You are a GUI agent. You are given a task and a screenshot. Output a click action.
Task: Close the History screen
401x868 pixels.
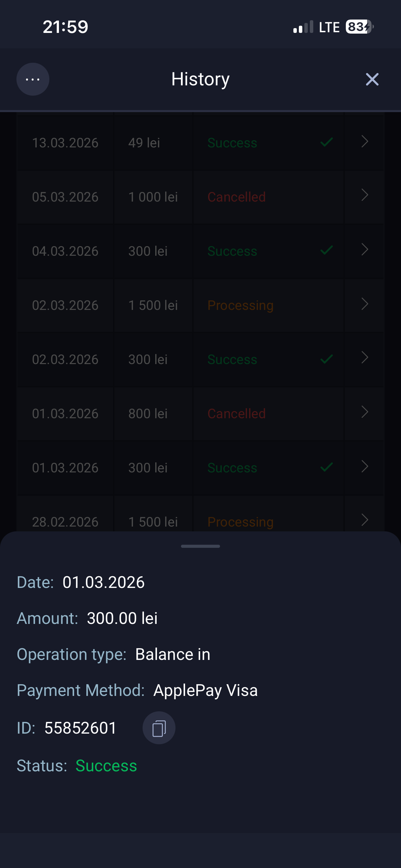click(372, 79)
